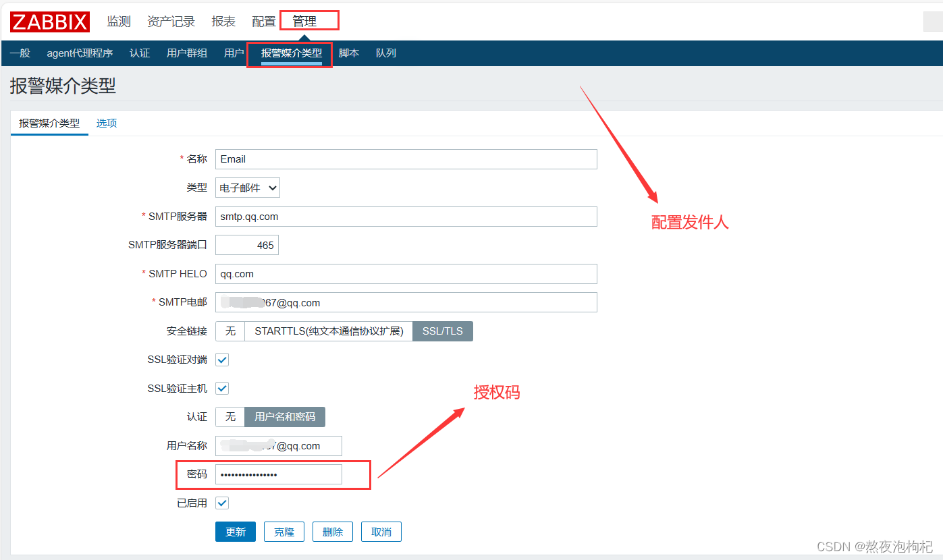Click the 报警媒介类型 page heading
This screenshot has width=943, height=560.
(x=63, y=86)
